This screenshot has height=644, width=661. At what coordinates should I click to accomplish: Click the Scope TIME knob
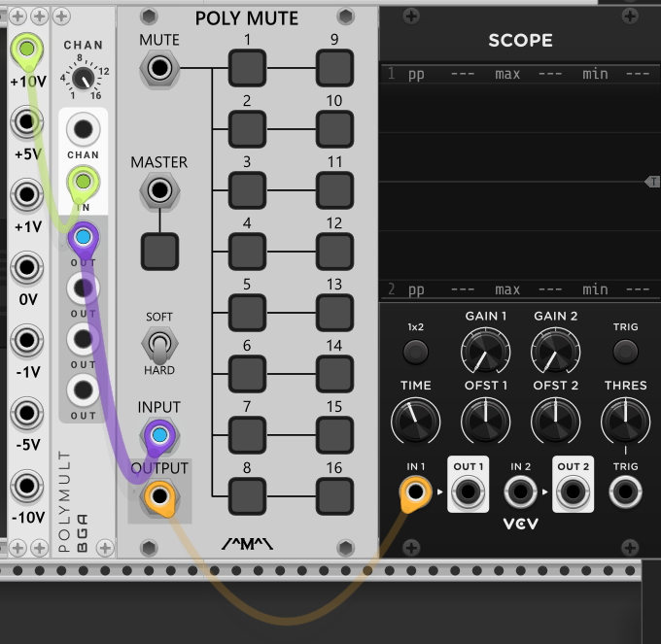[415, 420]
